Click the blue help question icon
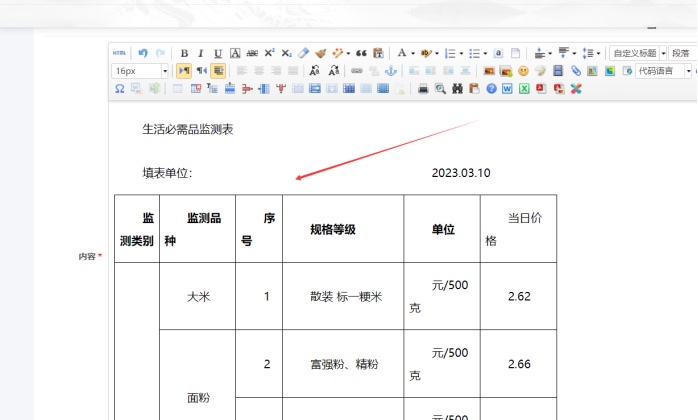The width and height of the screenshot is (698, 420). tap(491, 89)
